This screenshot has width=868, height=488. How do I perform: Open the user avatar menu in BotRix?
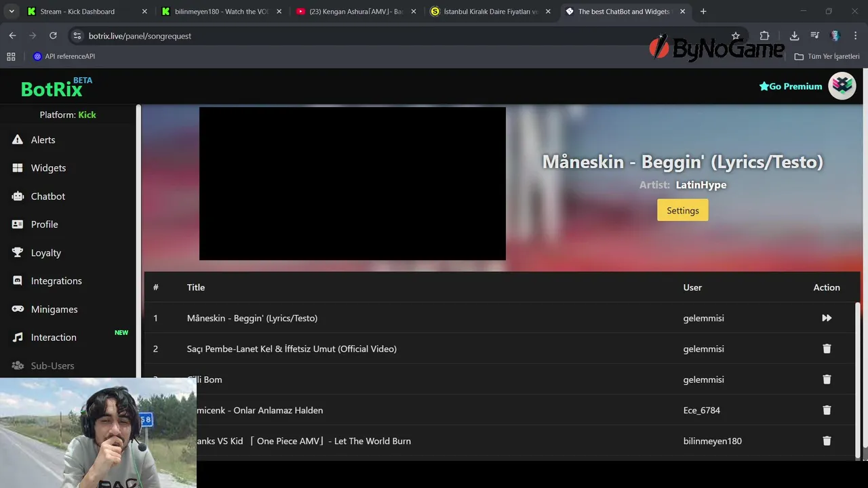(x=842, y=86)
